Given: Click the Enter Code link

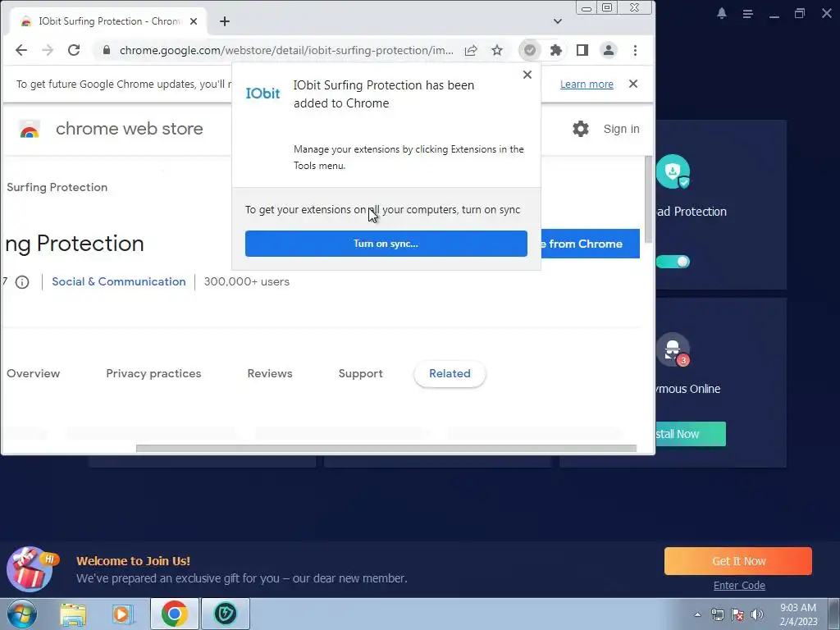Looking at the screenshot, I should click(x=739, y=586).
